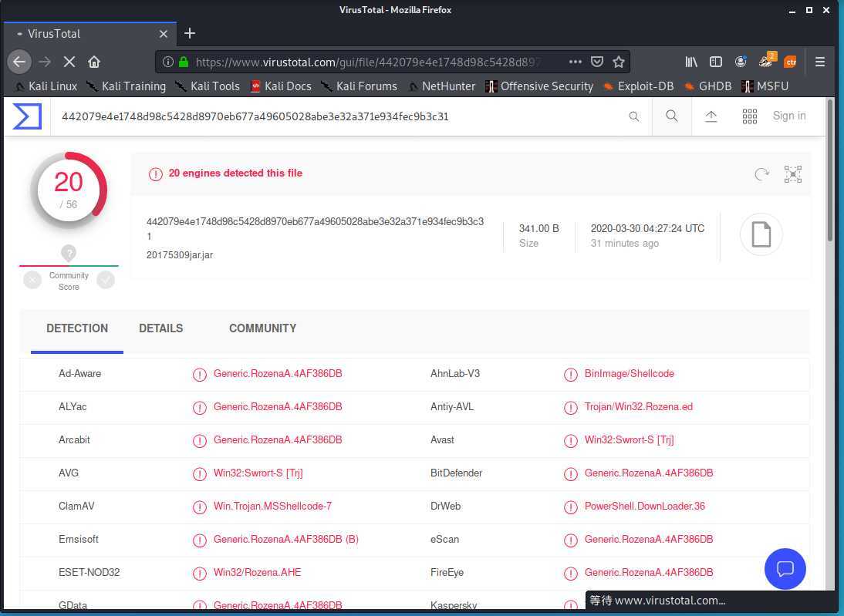The width and height of the screenshot is (844, 616).
Task: Go back with the browser Back arrow
Action: [x=19, y=62]
